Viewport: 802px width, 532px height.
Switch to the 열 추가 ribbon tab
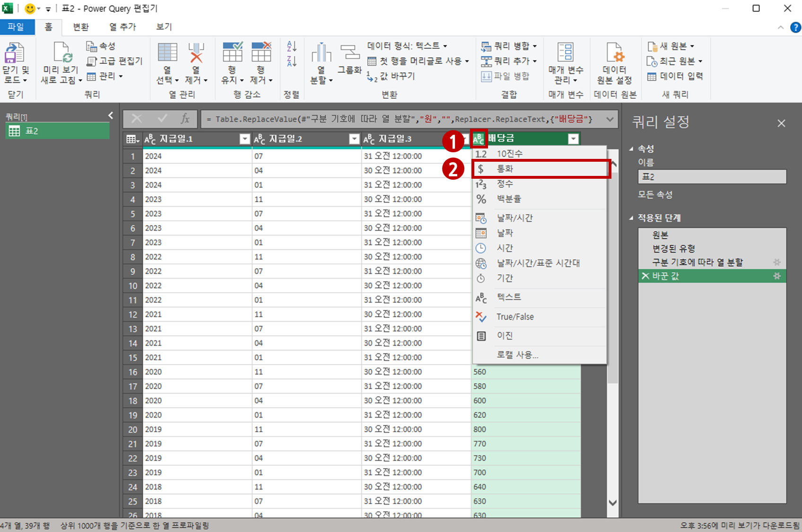tap(122, 27)
